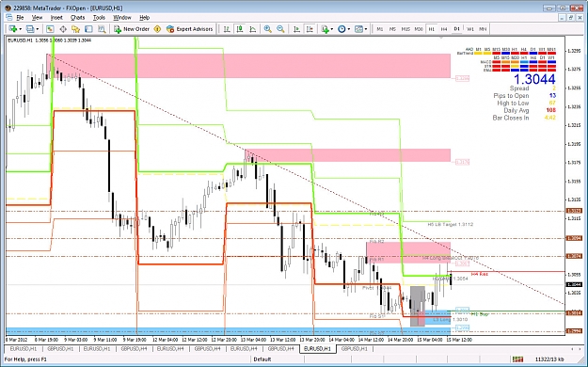Open the Help menu
Viewport: 588px width, 367px height.
144,17
